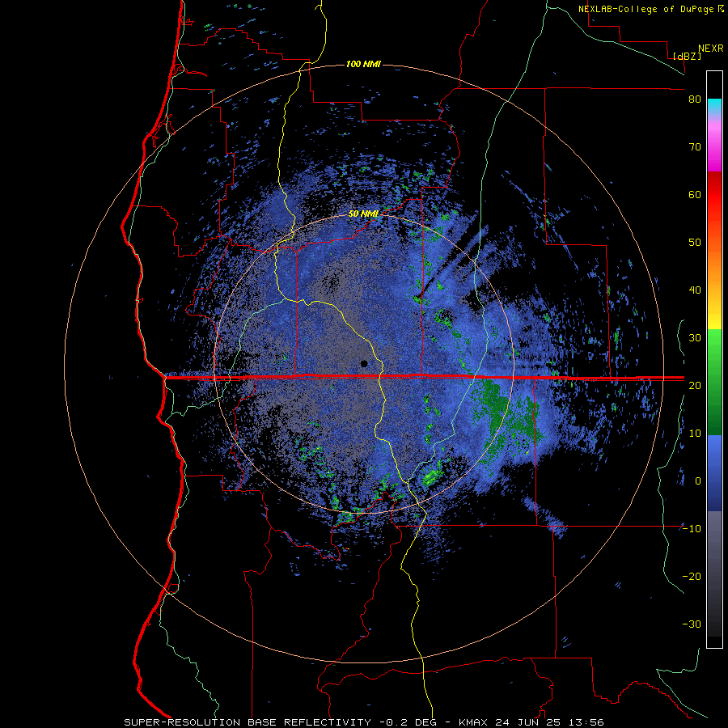Click the 60 value on the dBZ scale
728x728 pixels.
tap(695, 194)
